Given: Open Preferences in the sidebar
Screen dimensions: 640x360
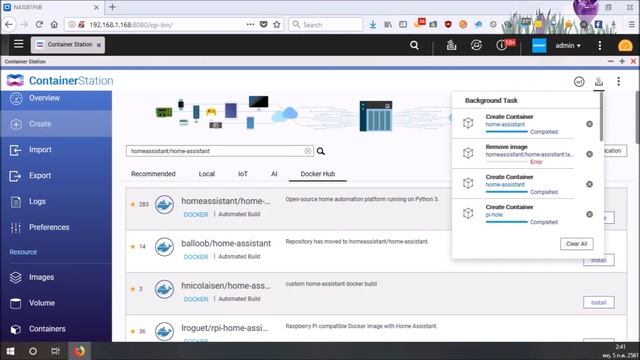Looking at the screenshot, I should coord(56,227).
